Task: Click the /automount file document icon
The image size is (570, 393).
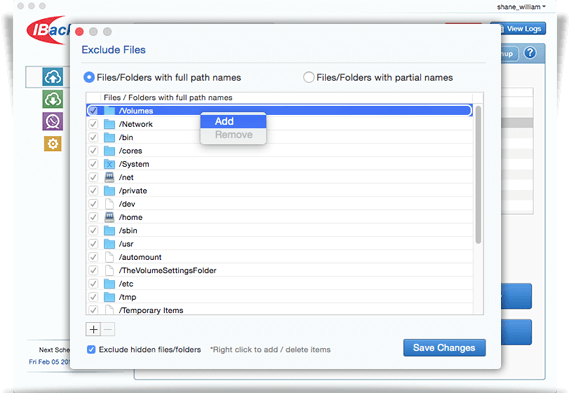Action: 109,257
